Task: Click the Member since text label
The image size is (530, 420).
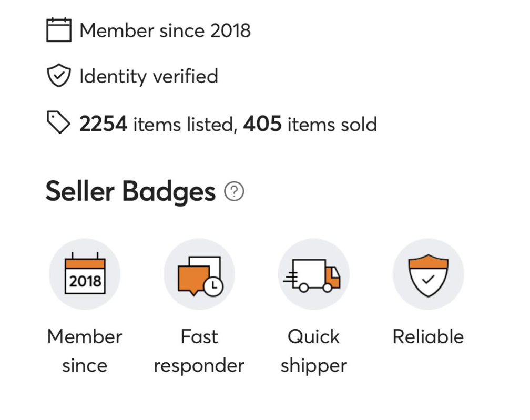Action: point(84,351)
